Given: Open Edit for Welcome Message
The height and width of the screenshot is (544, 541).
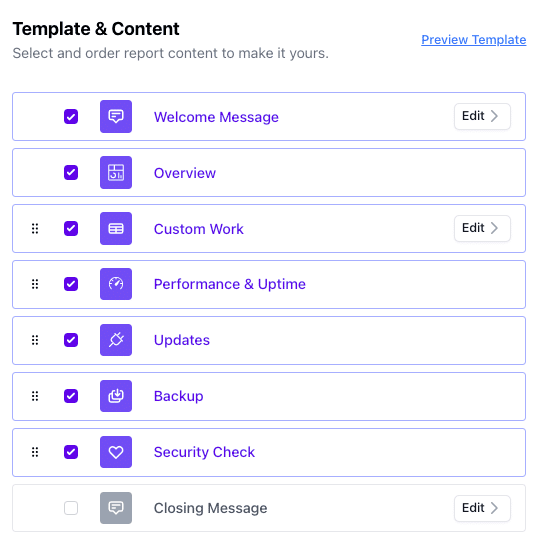Looking at the screenshot, I should pos(482,116).
